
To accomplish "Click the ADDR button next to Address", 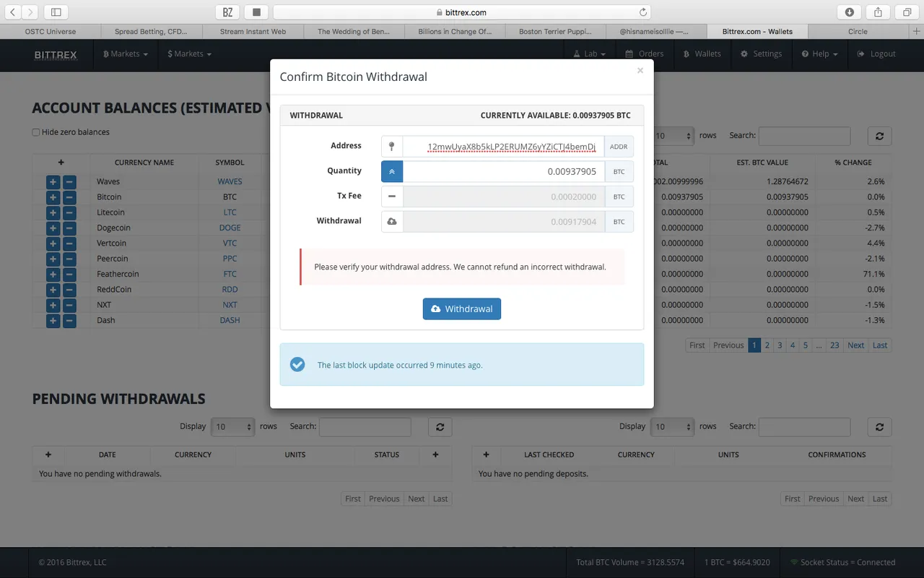I will coord(619,147).
